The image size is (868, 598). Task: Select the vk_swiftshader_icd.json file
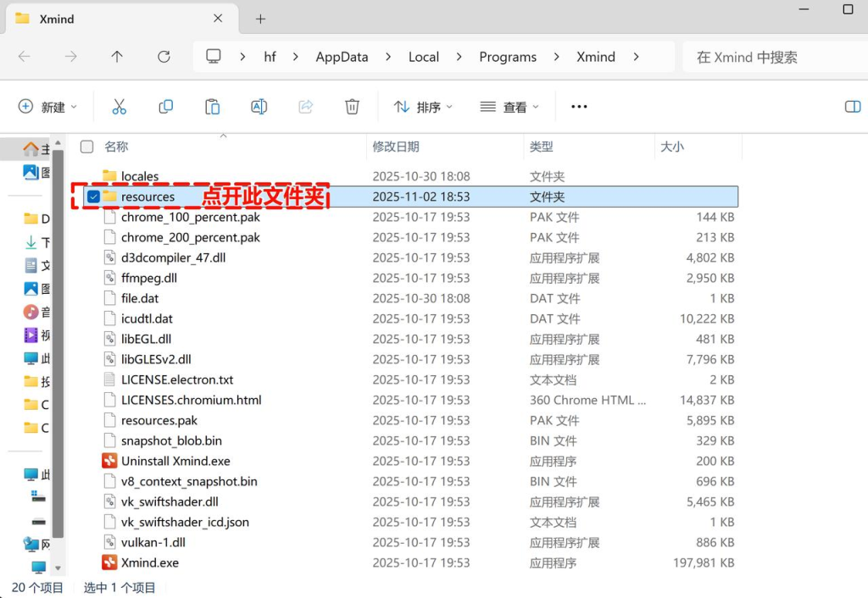(x=410, y=522)
